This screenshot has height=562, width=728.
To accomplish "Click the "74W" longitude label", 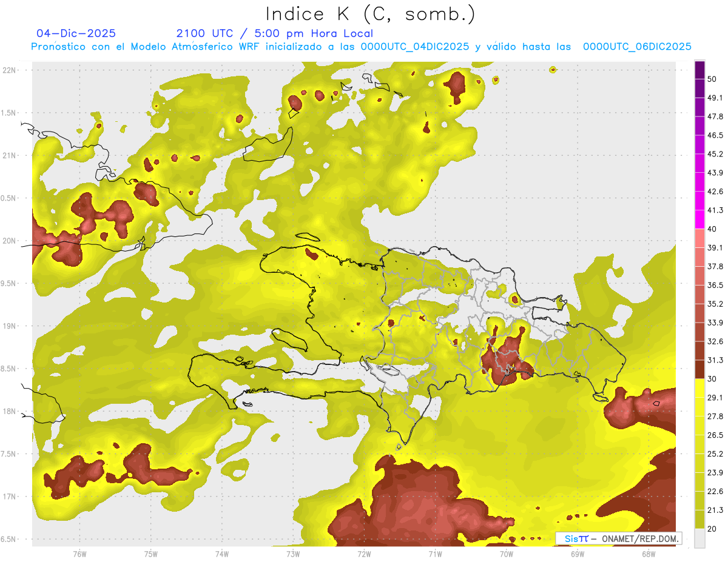I will [222, 554].
